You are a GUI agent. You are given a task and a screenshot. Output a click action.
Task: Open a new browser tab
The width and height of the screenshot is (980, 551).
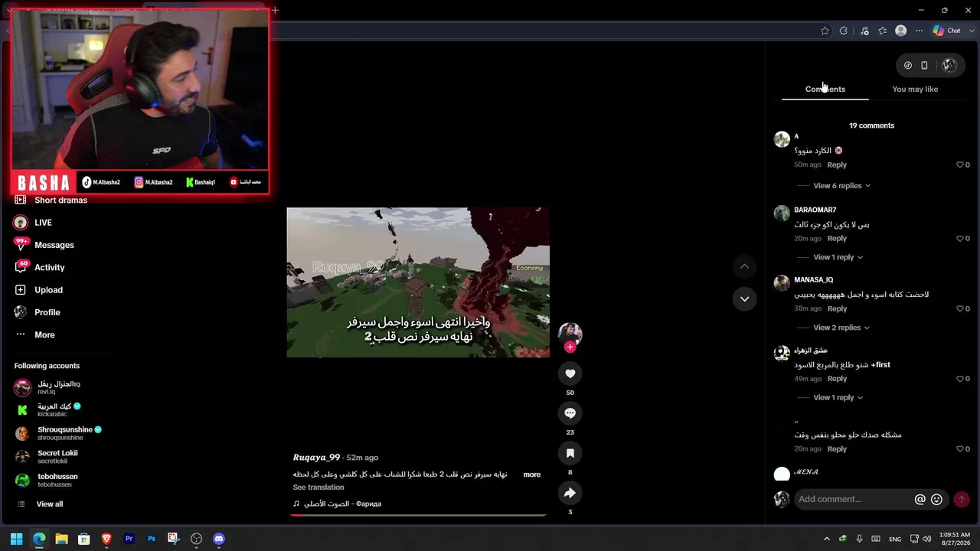click(x=275, y=10)
